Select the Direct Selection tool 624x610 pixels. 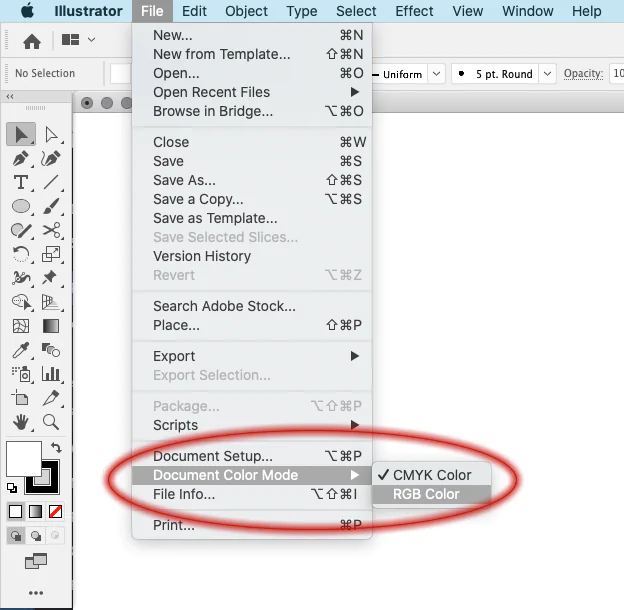coord(51,134)
